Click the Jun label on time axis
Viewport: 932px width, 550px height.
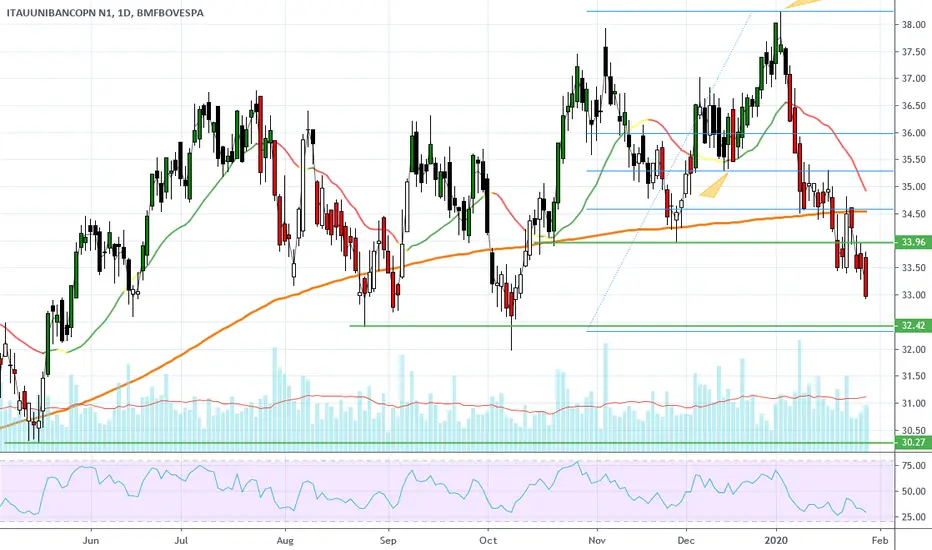tap(90, 540)
